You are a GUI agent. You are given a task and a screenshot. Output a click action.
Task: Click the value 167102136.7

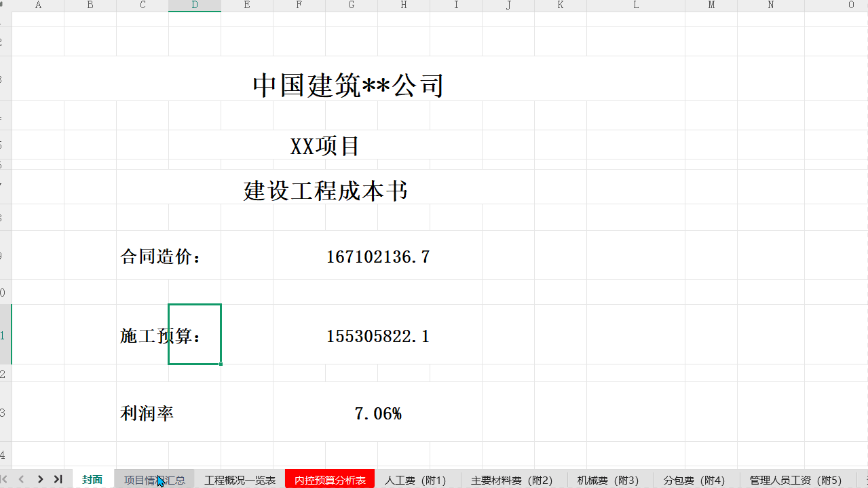click(378, 257)
